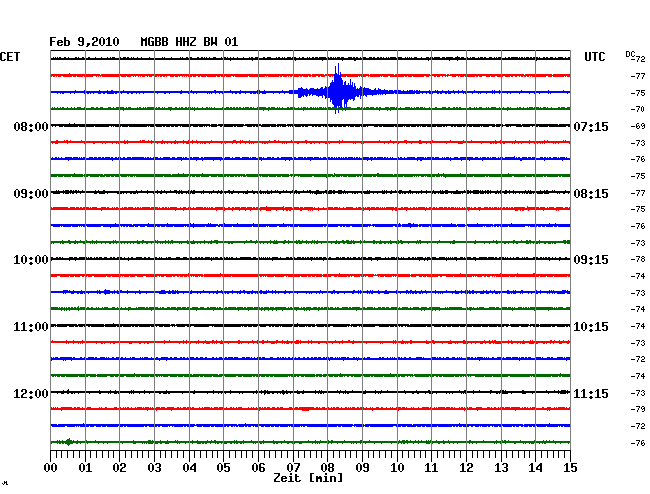
Task: Click the DC value "-79" below 11:15 row
Action: (638, 409)
